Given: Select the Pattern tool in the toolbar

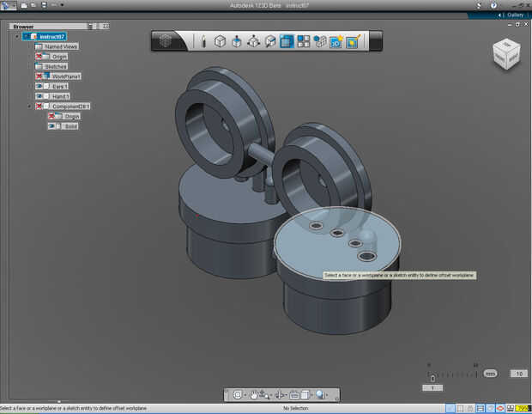Looking at the screenshot, I should pos(303,40).
